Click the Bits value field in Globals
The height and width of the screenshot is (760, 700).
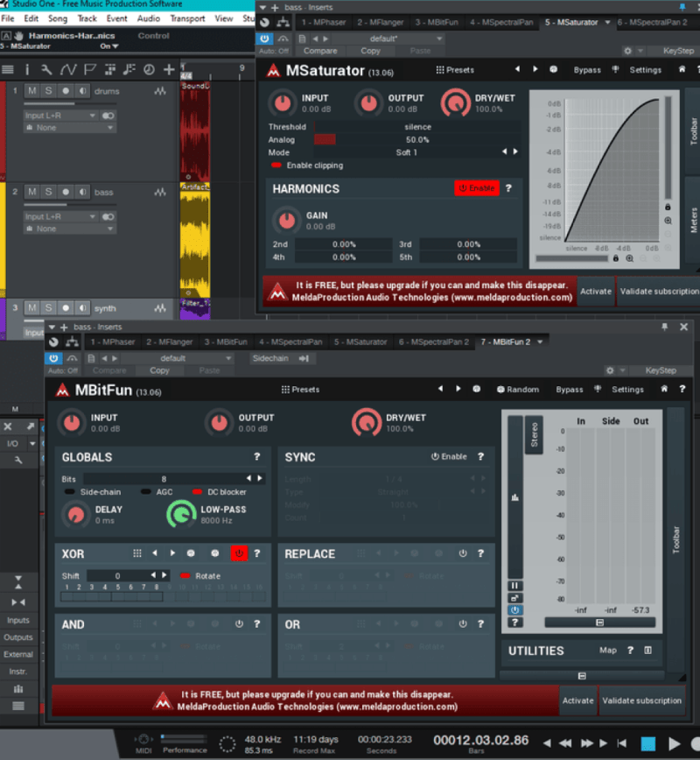[x=164, y=479]
